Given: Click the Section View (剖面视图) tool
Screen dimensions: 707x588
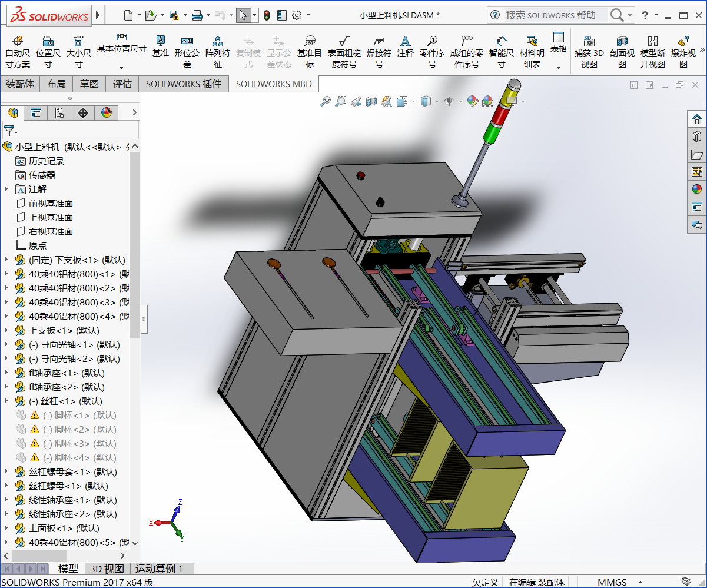Looking at the screenshot, I should pos(622,51).
